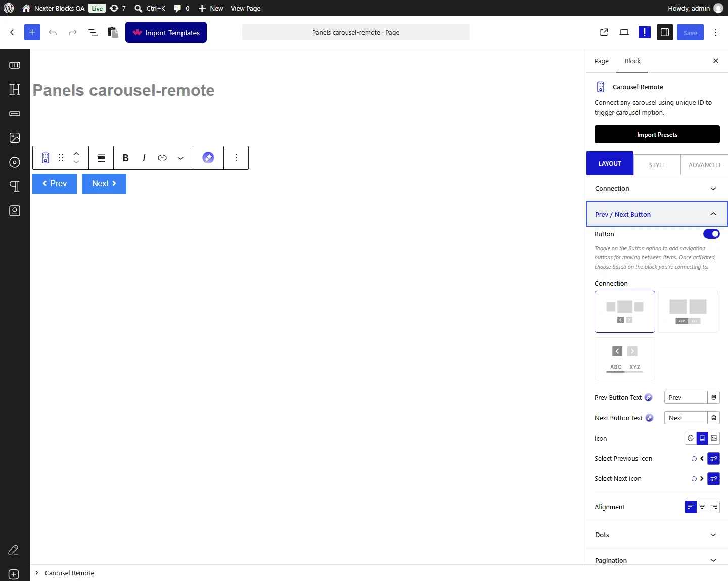
Task: Click the paste clipboard icon in toolbar
Action: click(x=113, y=32)
